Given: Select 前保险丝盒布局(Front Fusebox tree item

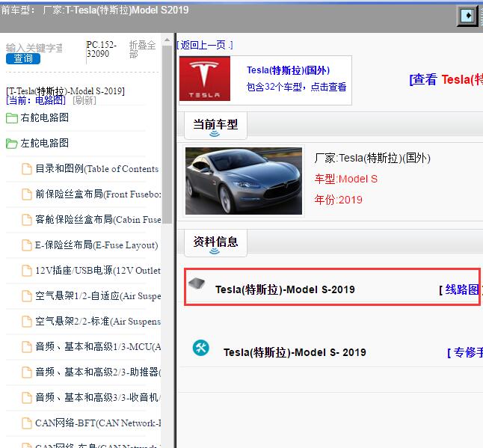Looking at the screenshot, I should tap(98, 194).
